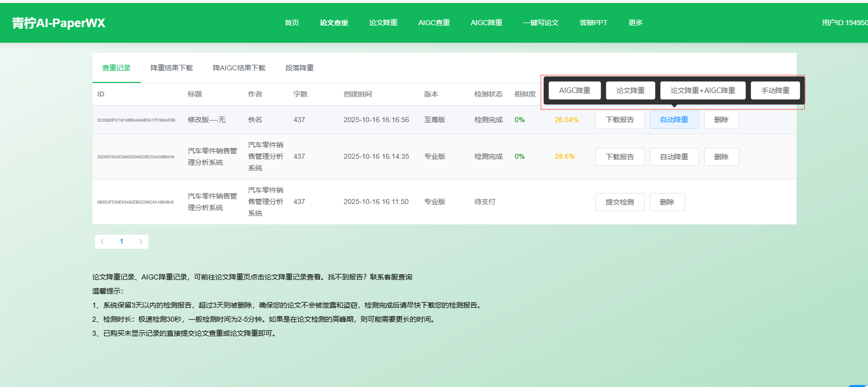Open AIGC降重 in the top navigation
868x387 pixels.
[x=486, y=23]
